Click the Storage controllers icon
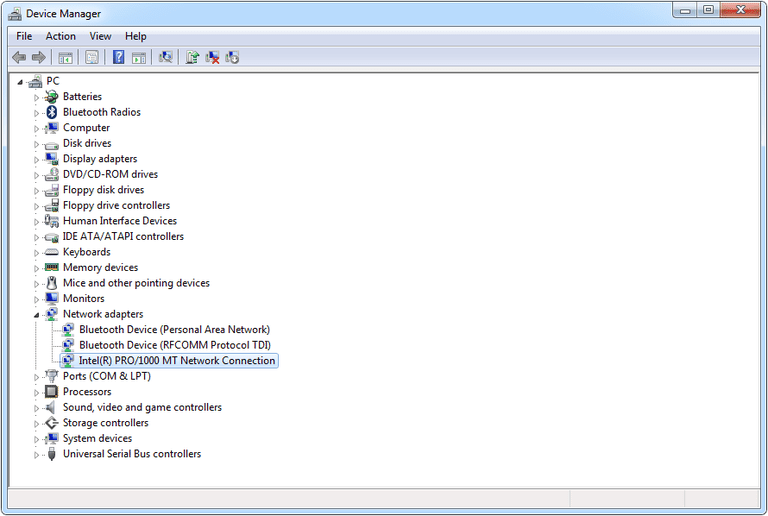 pyautogui.click(x=51, y=423)
